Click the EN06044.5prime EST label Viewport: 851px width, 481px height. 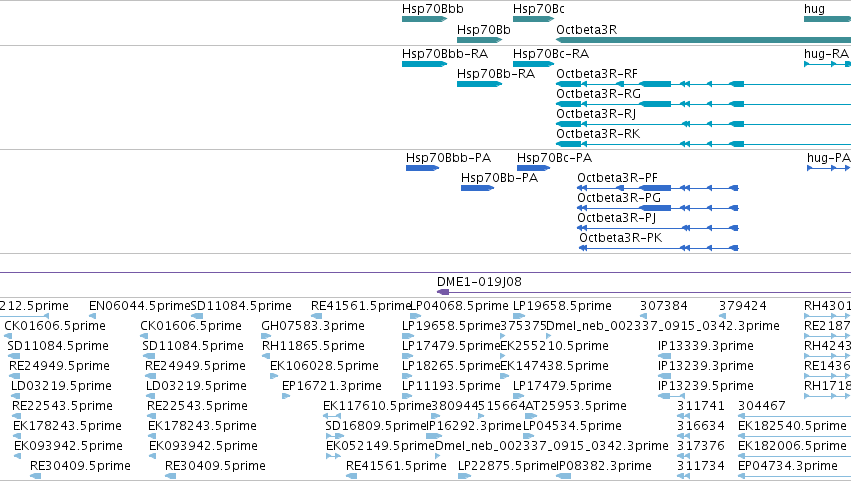[x=139, y=306]
